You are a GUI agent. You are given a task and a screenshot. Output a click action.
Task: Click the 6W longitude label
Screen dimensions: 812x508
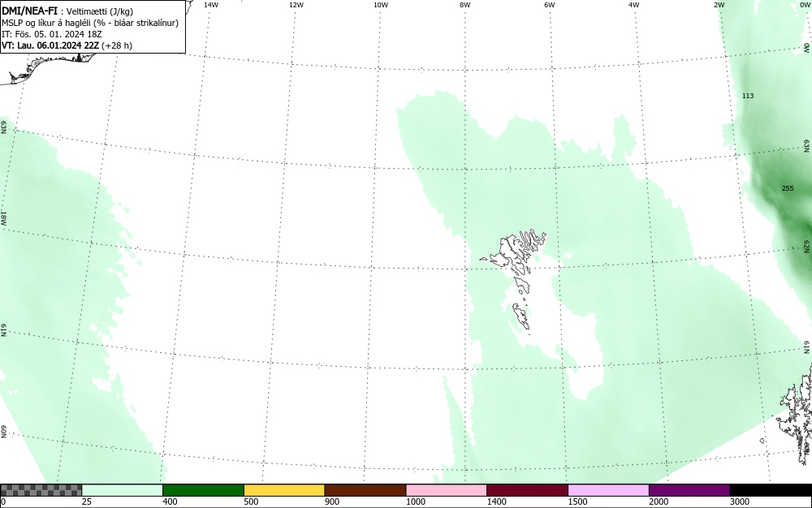[x=550, y=5]
